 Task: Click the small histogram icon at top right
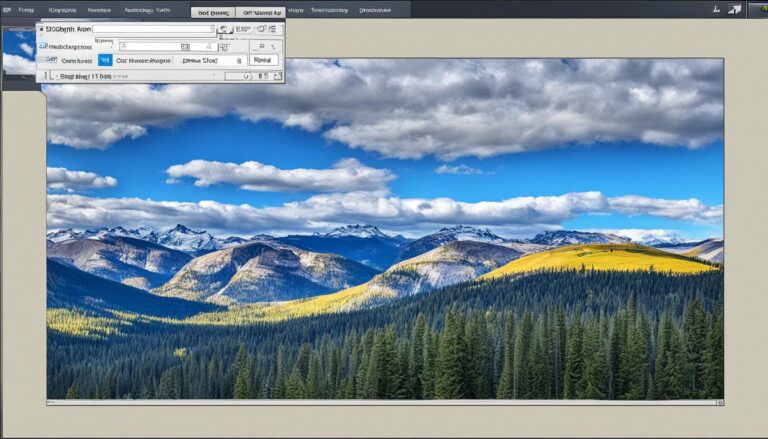pos(716,9)
